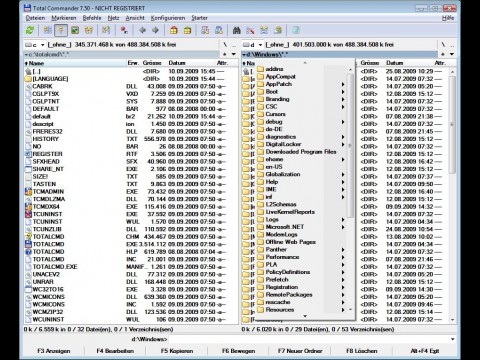Go forward with the right arrow icon
The width and height of the screenshot is (480, 360).
pyautogui.click(x=155, y=30)
